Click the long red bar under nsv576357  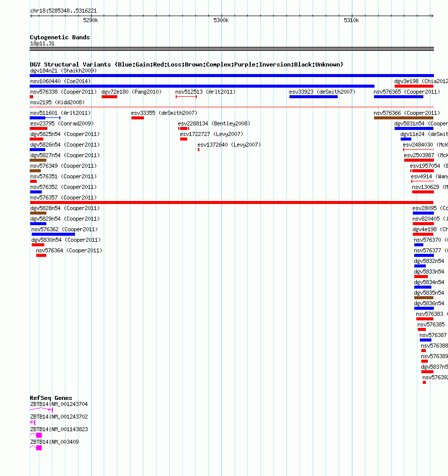(232, 203)
